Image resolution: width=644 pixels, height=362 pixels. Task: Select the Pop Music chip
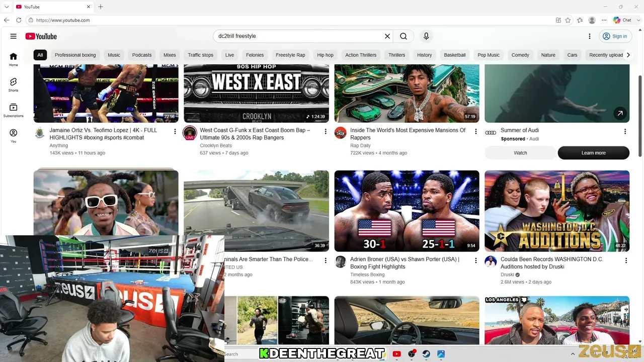[x=489, y=55]
